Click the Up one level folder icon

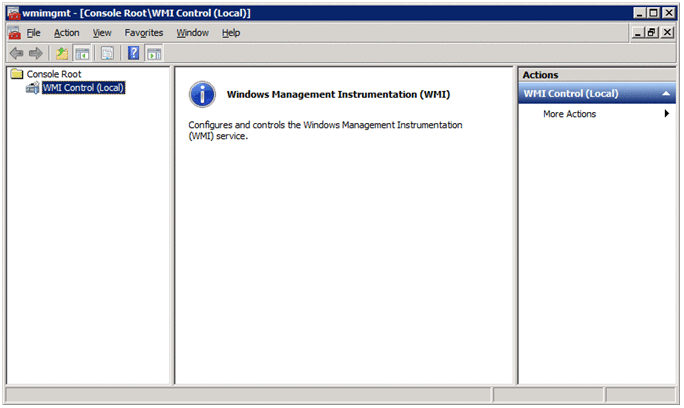coord(62,53)
